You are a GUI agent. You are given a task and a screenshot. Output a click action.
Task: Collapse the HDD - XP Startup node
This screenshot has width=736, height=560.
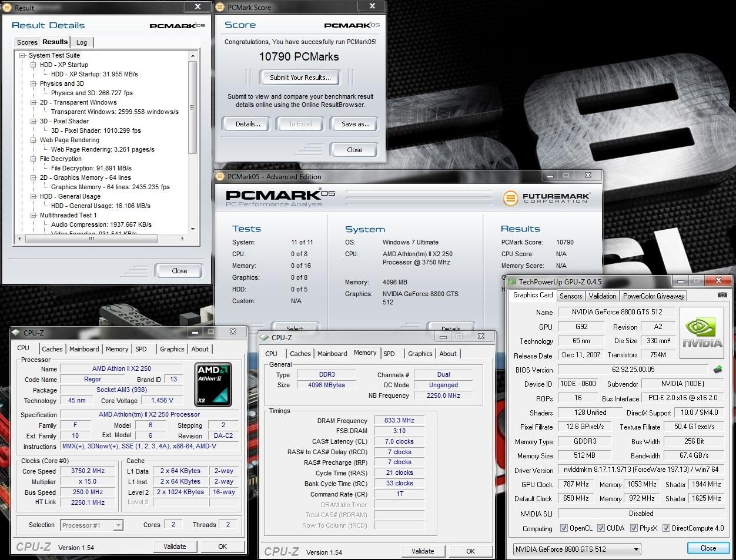point(34,65)
